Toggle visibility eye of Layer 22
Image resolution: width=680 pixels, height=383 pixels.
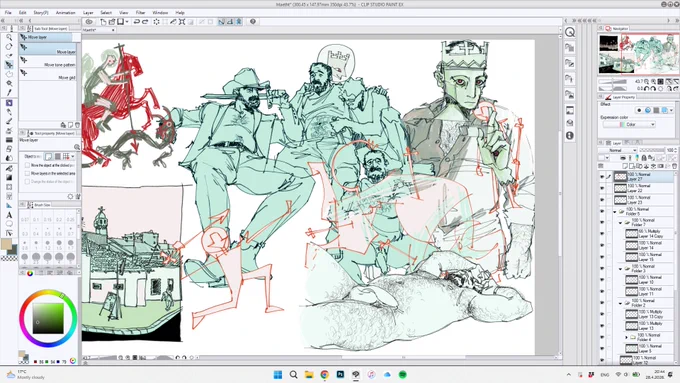coord(602,188)
